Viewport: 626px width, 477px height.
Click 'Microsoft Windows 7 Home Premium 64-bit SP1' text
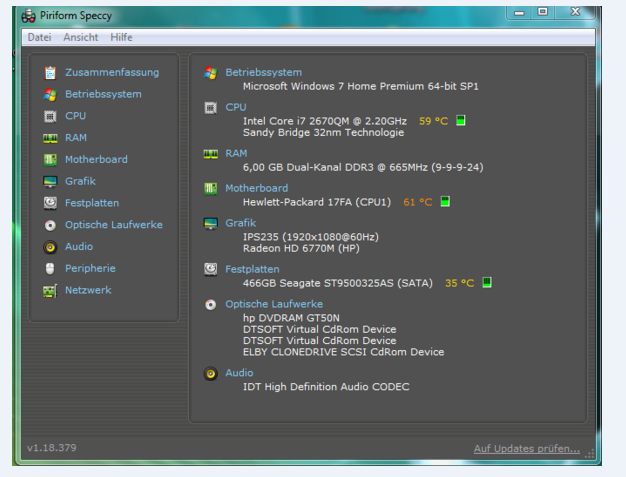(361, 86)
